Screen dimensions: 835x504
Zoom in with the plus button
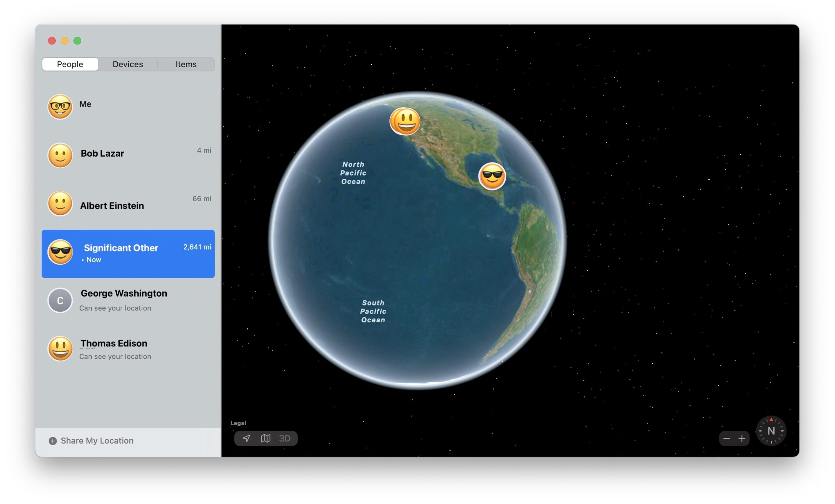pos(742,438)
